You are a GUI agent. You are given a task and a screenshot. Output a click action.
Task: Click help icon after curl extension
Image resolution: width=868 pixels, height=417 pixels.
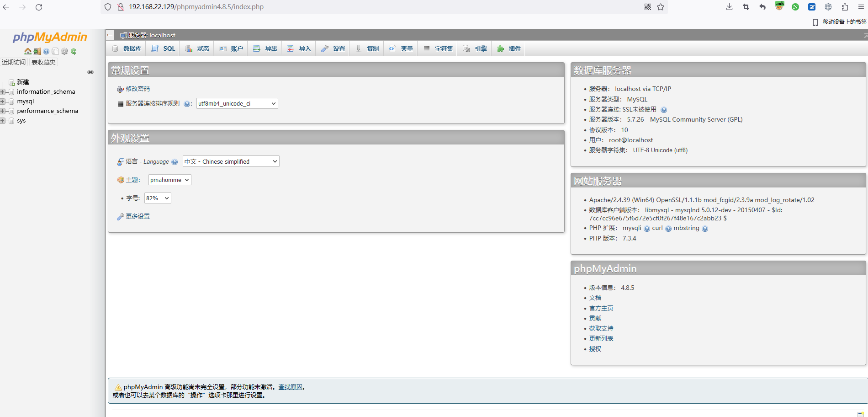pos(668,229)
